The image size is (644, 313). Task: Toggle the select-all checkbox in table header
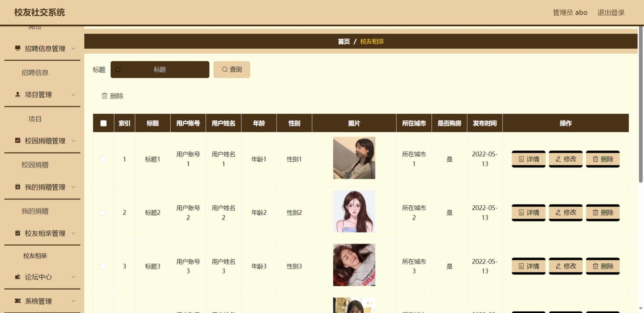pyautogui.click(x=104, y=123)
